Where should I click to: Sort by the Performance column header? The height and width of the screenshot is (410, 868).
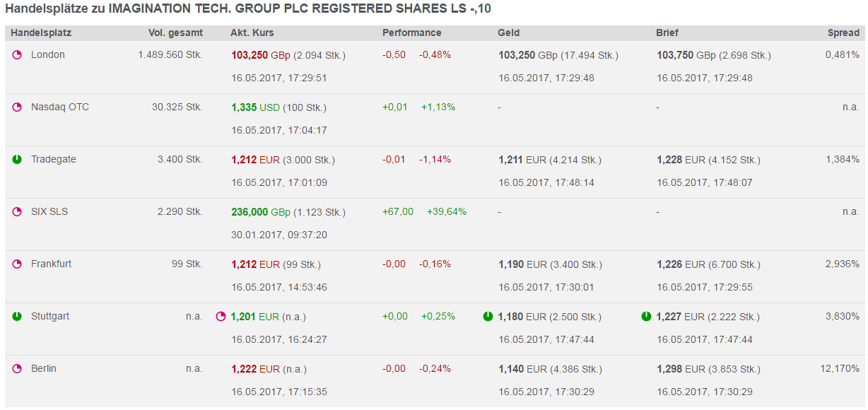coord(411,33)
